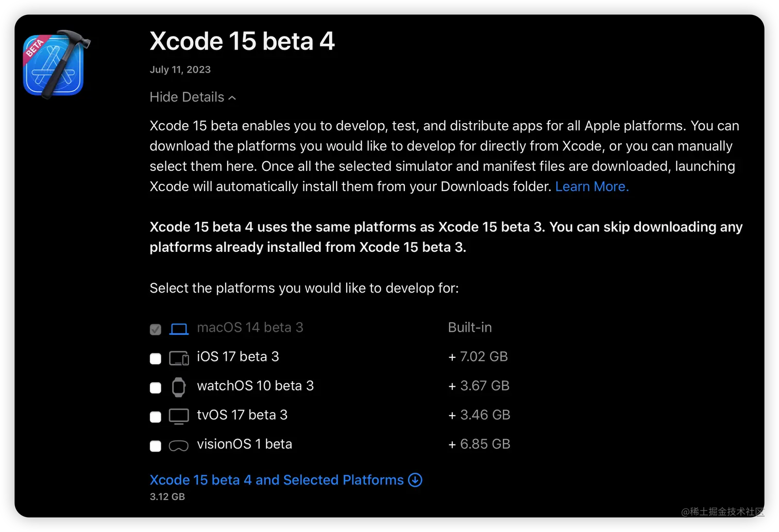Collapse details via the Hide Details chevron

(x=232, y=98)
